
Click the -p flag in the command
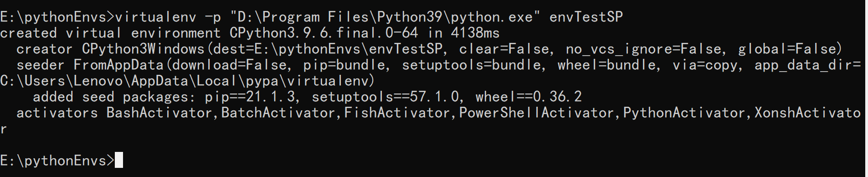click(213, 18)
